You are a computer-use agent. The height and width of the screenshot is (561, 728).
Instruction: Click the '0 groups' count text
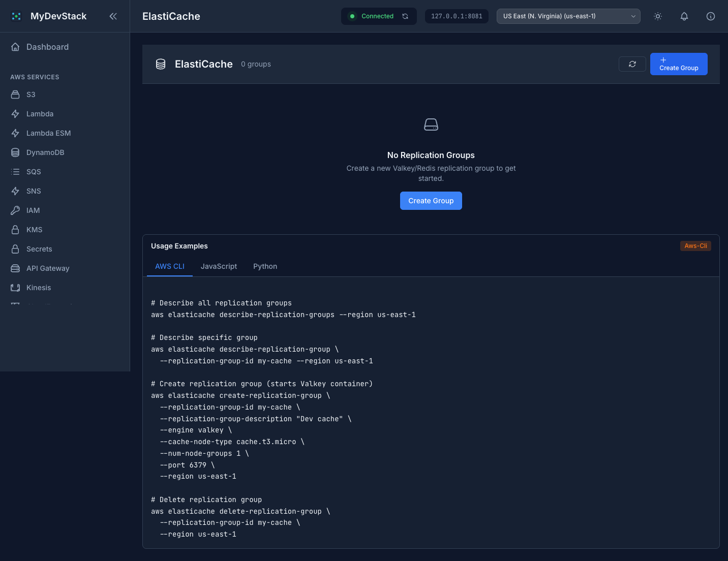[256, 64]
